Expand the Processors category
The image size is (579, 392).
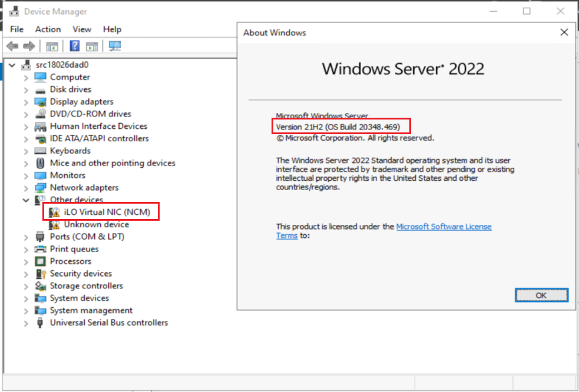pyautogui.click(x=26, y=262)
